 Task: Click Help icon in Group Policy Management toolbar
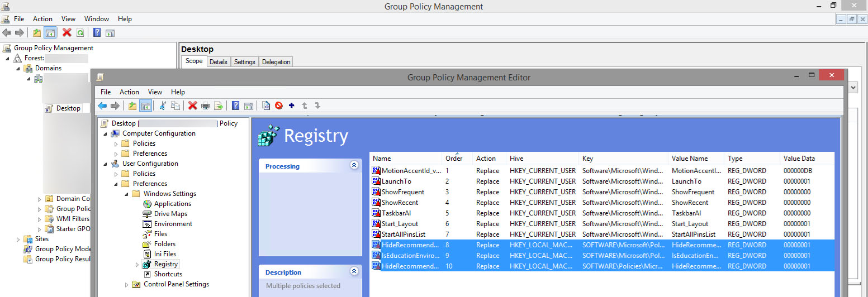[x=97, y=33]
